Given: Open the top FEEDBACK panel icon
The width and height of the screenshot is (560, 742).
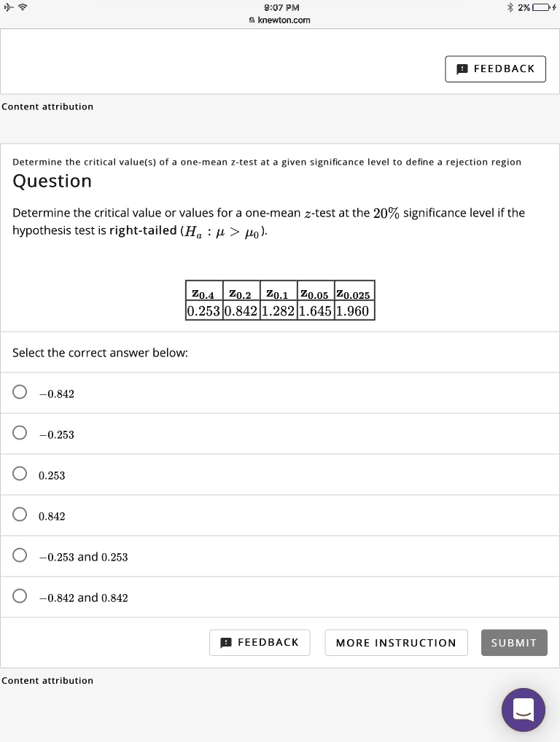Looking at the screenshot, I should click(462, 69).
